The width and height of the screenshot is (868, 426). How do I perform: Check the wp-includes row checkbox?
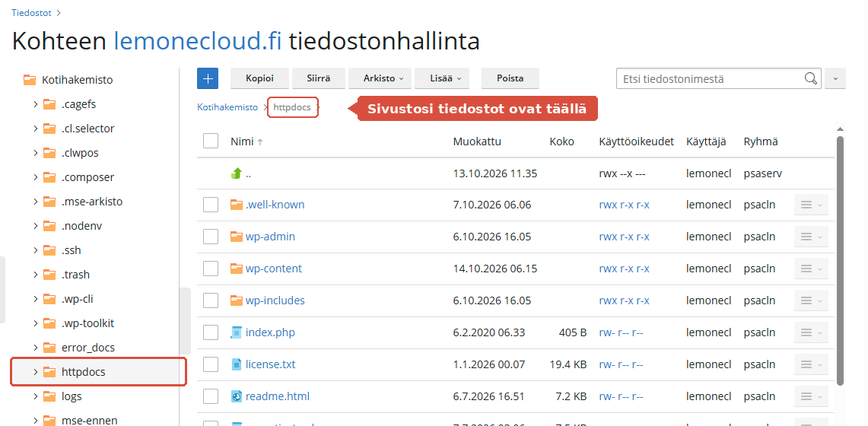211,301
